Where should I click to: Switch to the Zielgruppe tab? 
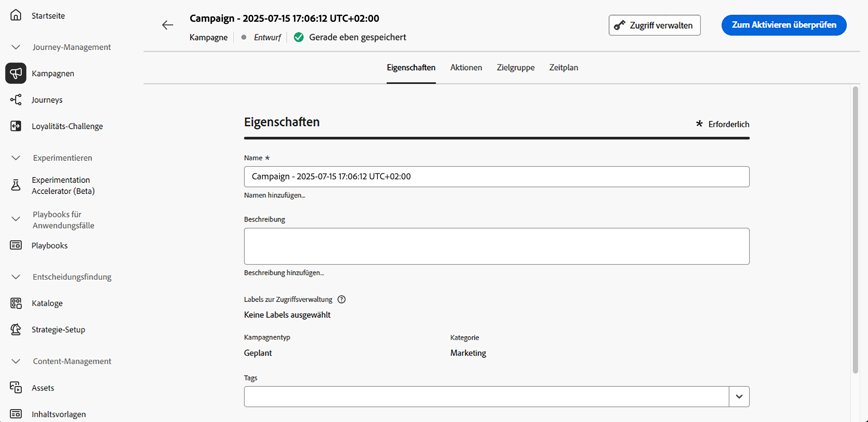pyautogui.click(x=515, y=68)
